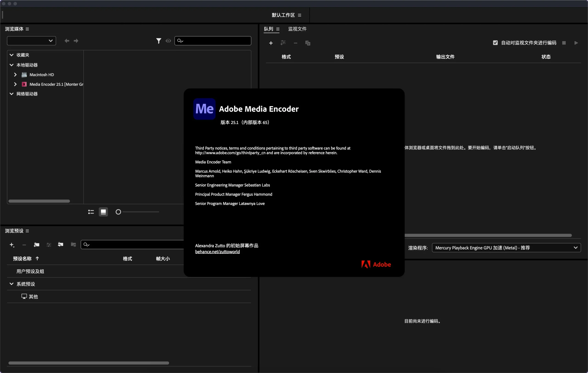The width and height of the screenshot is (588, 373).
Task: Click the add source plus icon in queue
Action: [271, 43]
